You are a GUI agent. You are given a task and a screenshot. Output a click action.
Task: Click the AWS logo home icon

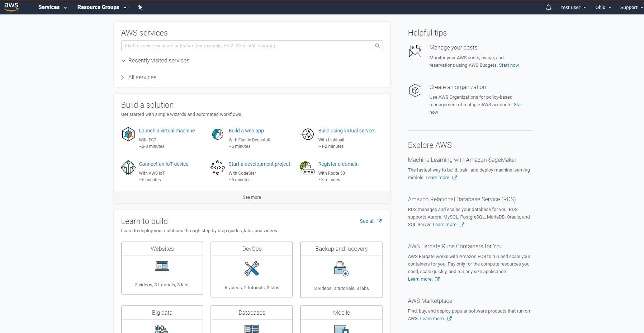pyautogui.click(x=11, y=7)
